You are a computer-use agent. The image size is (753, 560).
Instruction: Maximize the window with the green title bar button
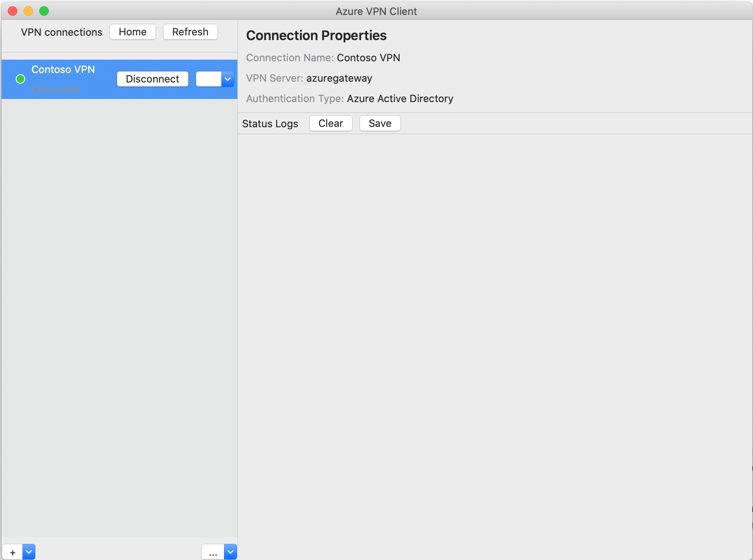[x=44, y=11]
